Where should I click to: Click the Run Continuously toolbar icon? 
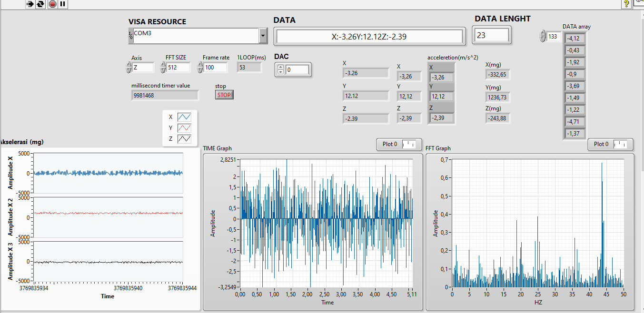point(40,4)
